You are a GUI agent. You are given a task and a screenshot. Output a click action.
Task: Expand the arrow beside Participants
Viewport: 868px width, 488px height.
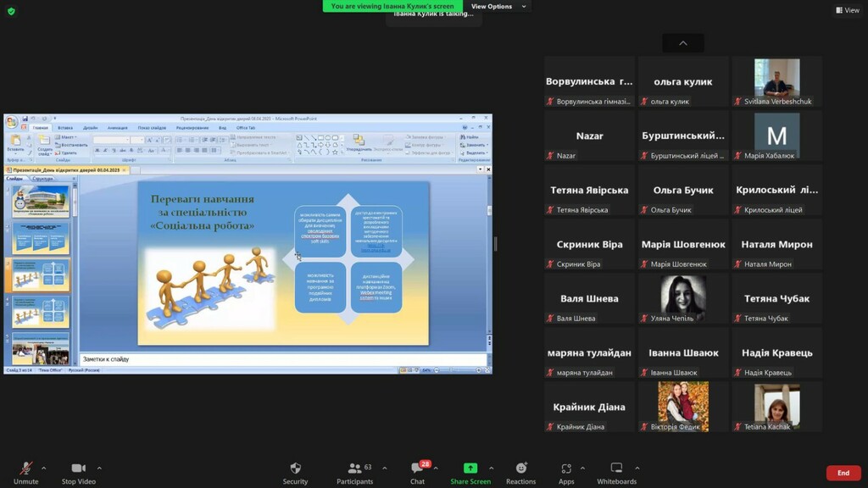pos(385,468)
